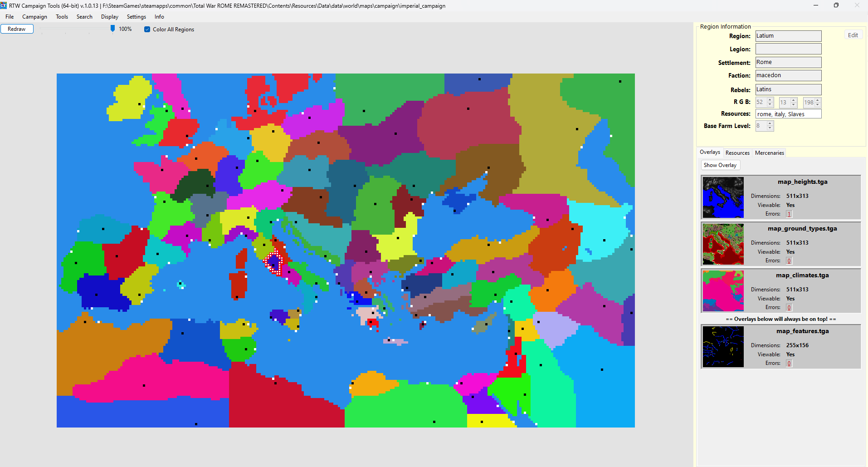Screen dimensions: 868x467
Task: Click the Faction field showing macedon
Action: 788,75
